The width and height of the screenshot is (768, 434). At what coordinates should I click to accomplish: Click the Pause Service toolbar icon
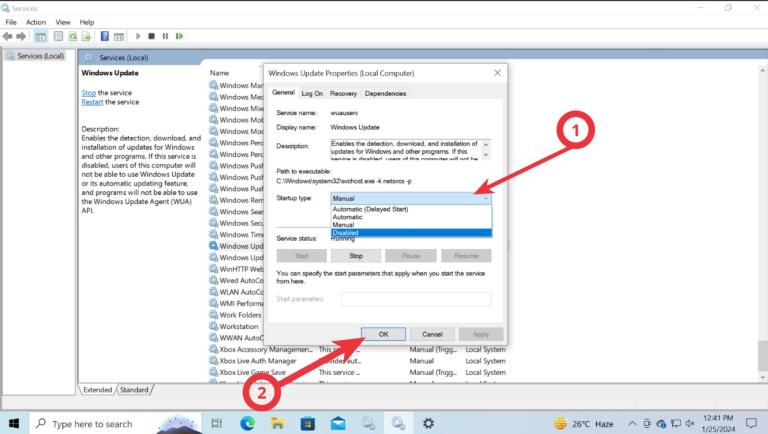tap(166, 36)
